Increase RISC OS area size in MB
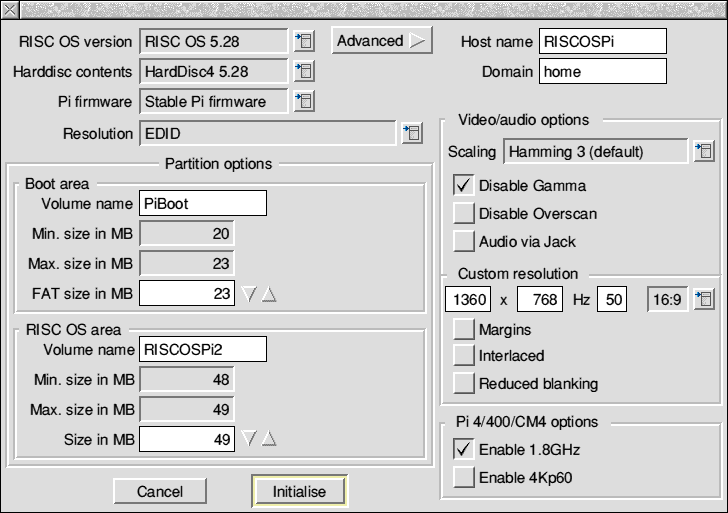Viewport: 728px width, 513px height. point(269,439)
